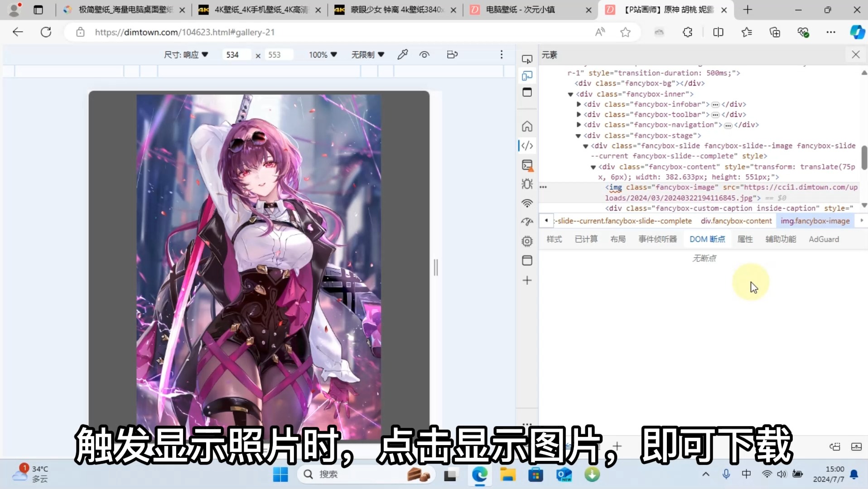Switch to the Elements panel code icon
The image size is (868, 489).
click(527, 146)
